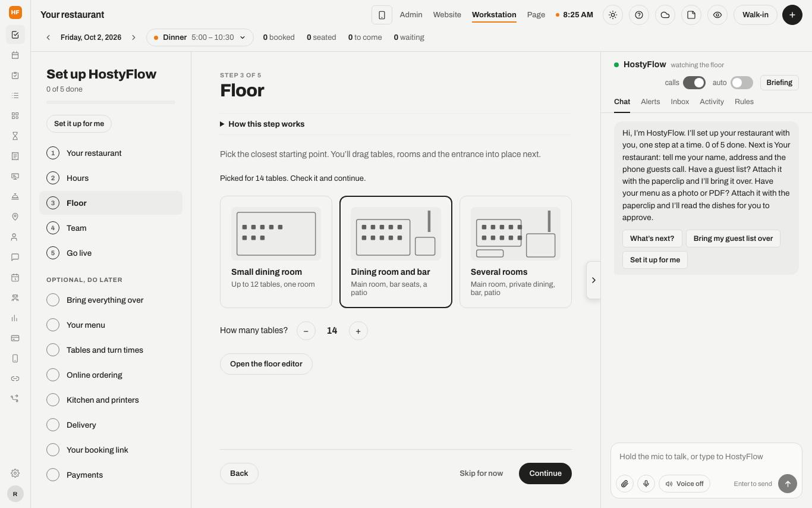
Task: Check the Your menu optional circle
Action: coord(53,325)
